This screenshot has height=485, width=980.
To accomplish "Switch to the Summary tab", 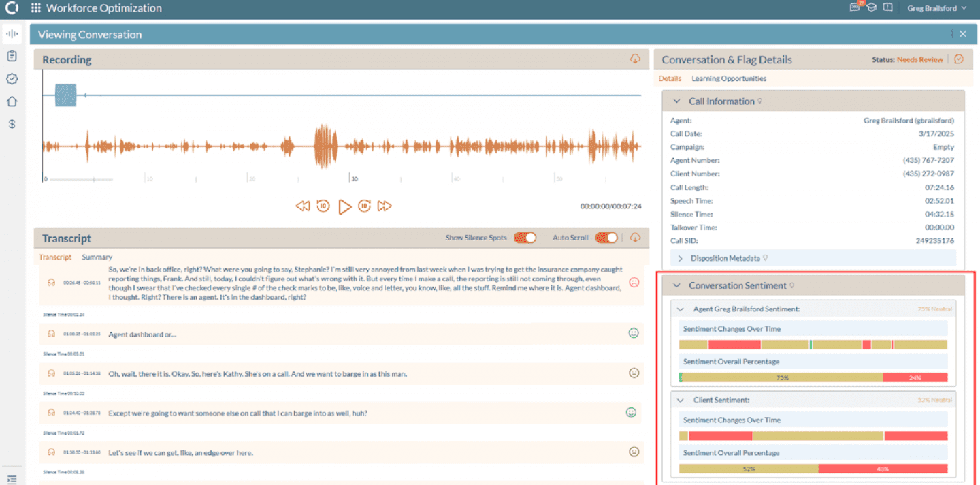I will point(97,257).
